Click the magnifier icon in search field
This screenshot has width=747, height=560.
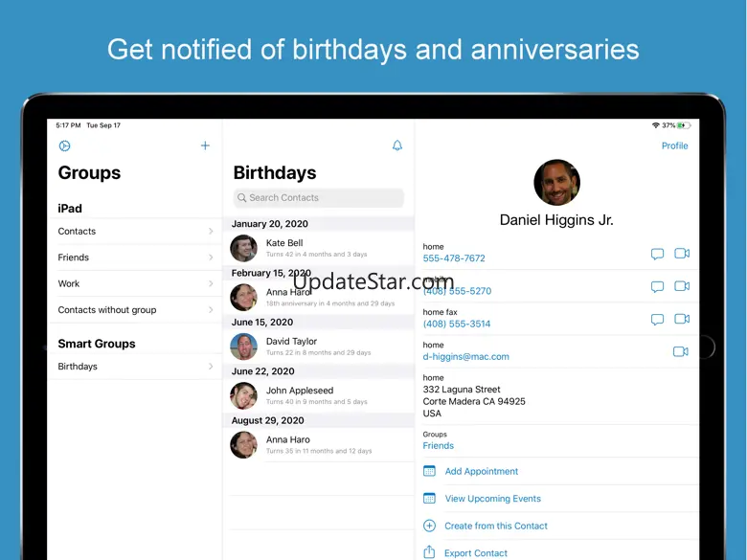pyautogui.click(x=242, y=197)
